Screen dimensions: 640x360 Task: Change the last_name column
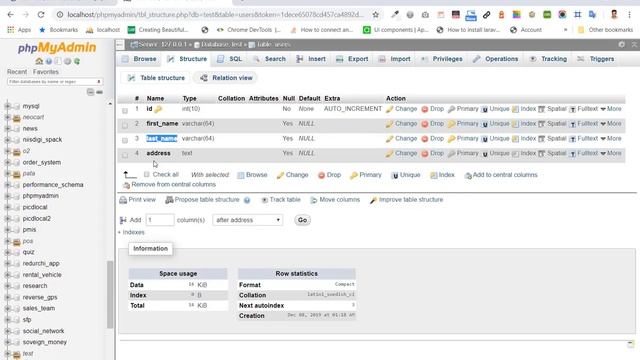[x=402, y=138]
